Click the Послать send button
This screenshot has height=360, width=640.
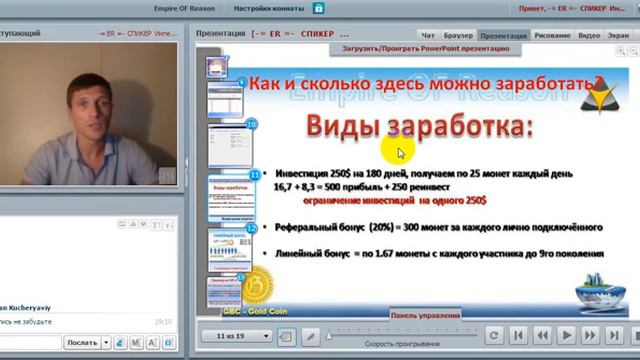(82, 342)
